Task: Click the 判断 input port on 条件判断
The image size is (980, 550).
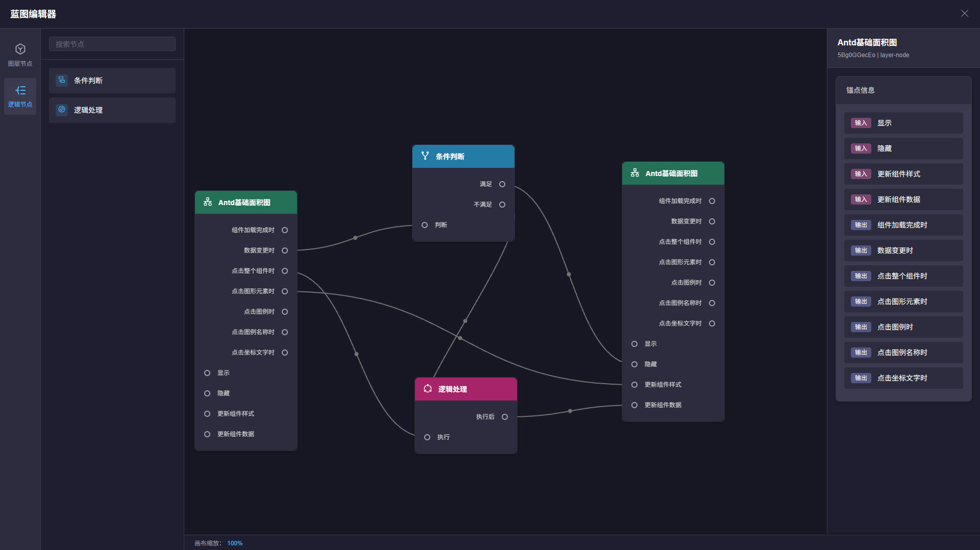Action: pyautogui.click(x=425, y=225)
